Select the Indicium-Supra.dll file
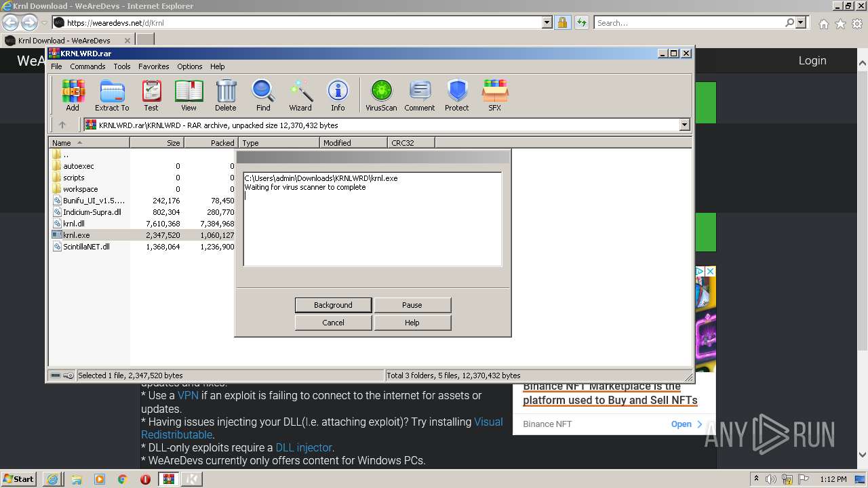 click(x=92, y=212)
